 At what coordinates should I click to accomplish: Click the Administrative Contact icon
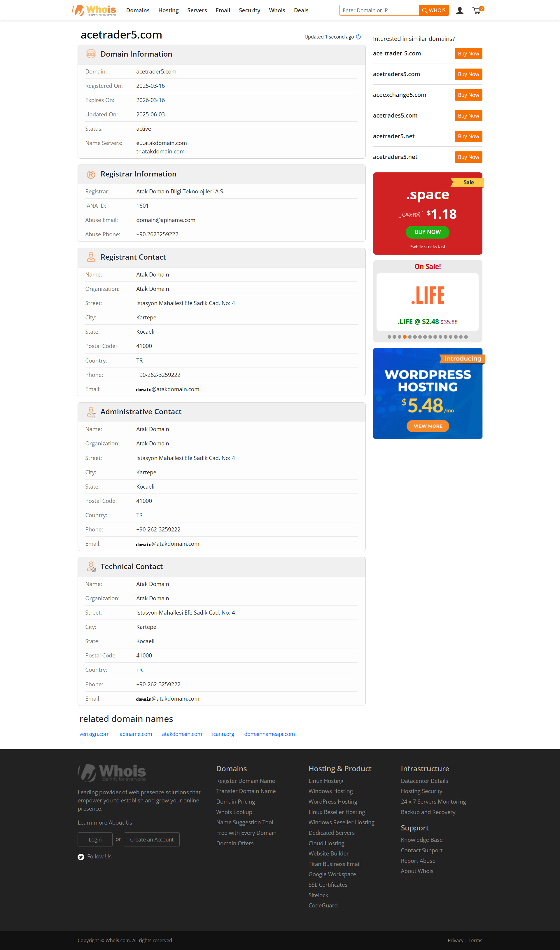click(91, 412)
